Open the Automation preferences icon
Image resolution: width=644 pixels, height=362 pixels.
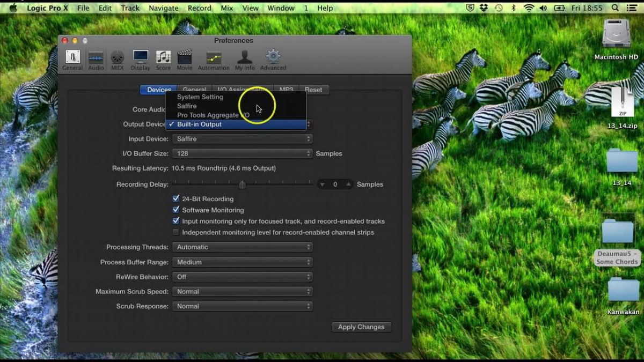214,60
